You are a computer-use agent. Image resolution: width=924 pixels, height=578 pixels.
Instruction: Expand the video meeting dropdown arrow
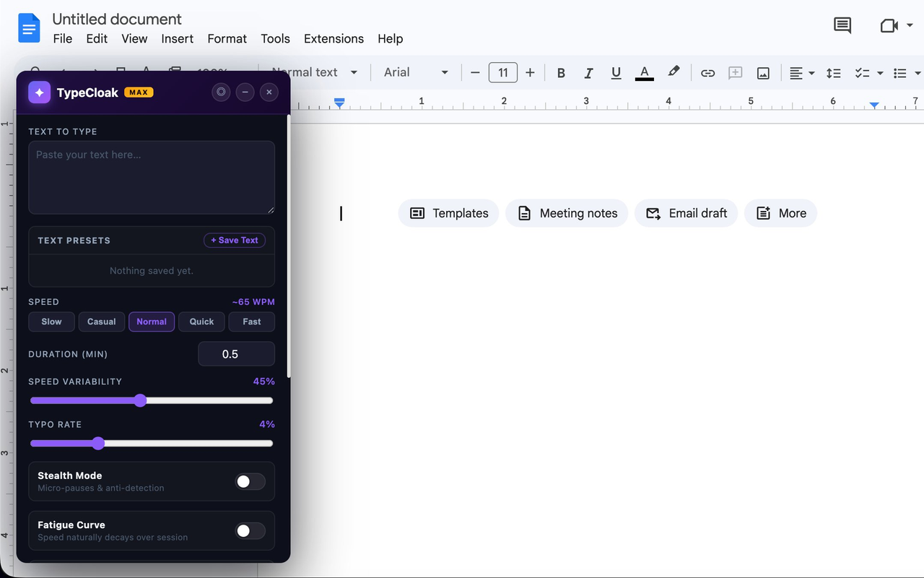[x=909, y=26]
